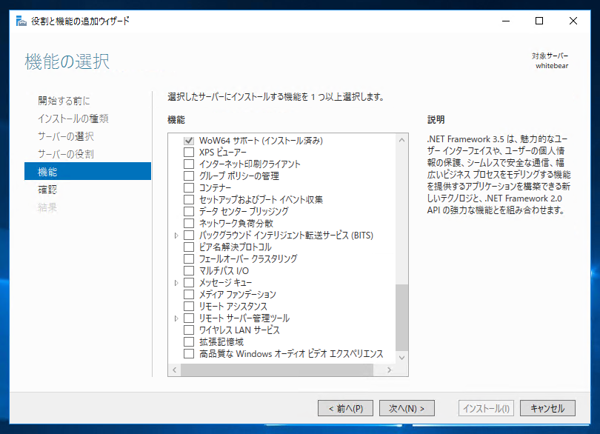
Task: Select the XPS ビューアー feature label
Action: 223,152
